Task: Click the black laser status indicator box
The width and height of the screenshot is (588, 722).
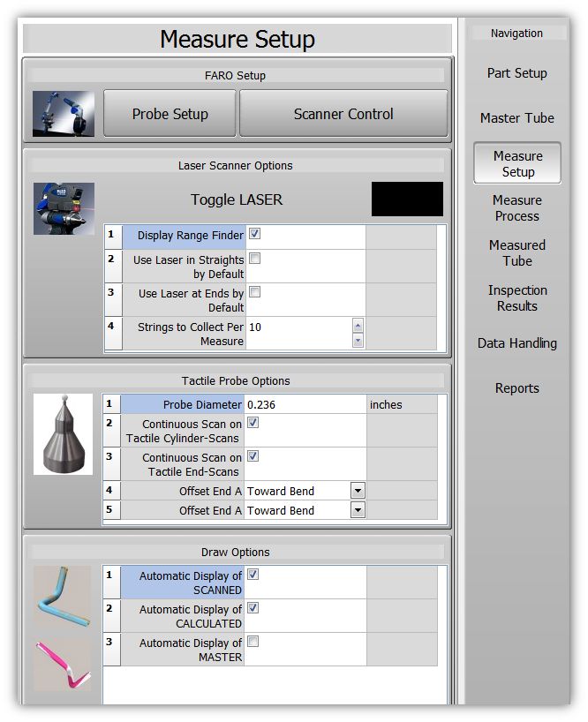Action: (x=406, y=199)
